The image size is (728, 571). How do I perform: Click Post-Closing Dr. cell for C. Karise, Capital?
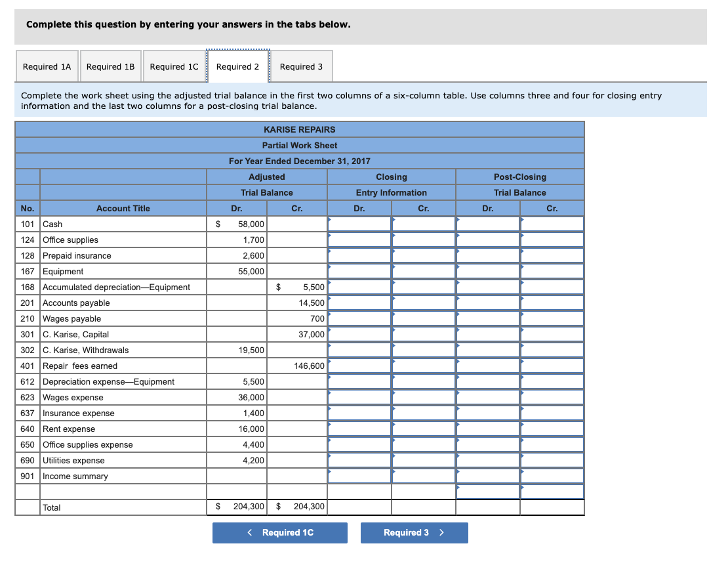pyautogui.click(x=487, y=334)
